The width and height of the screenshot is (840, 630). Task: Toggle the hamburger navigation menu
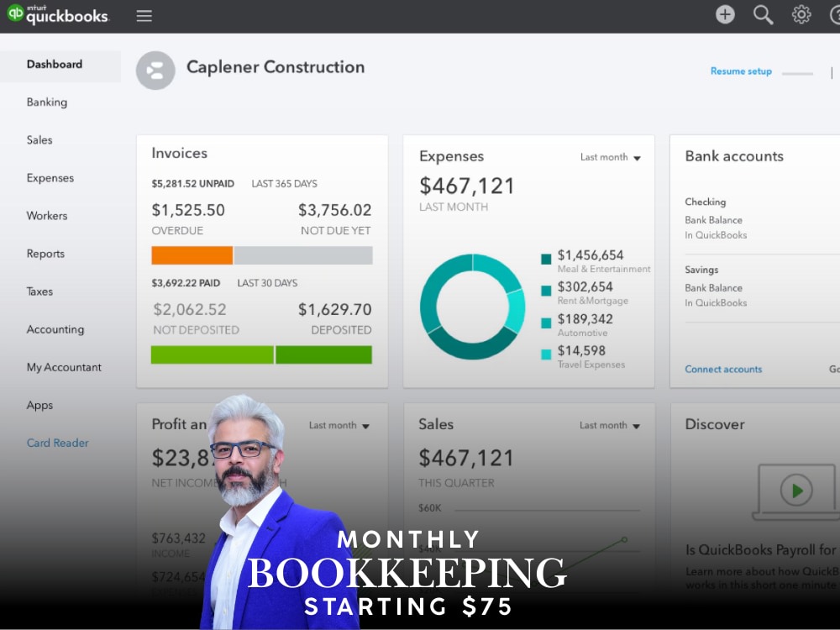[144, 15]
